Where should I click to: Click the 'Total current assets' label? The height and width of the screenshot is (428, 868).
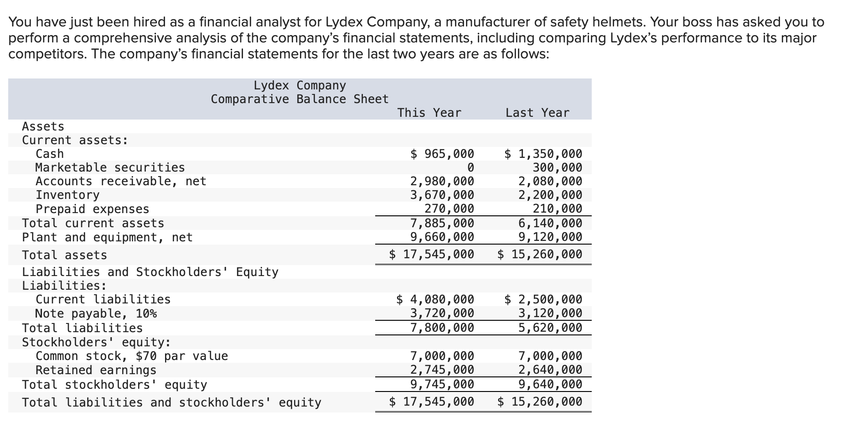point(93,223)
